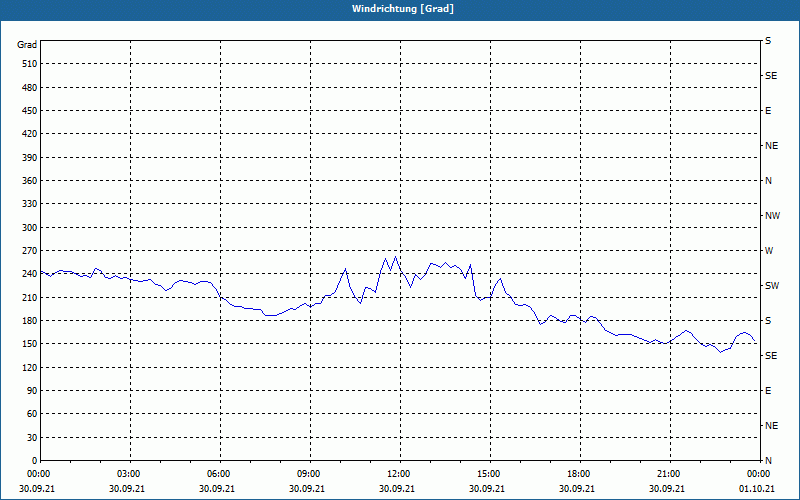Click the 180 y-axis label
Viewport: 800px width, 500px height.
[x=29, y=321]
